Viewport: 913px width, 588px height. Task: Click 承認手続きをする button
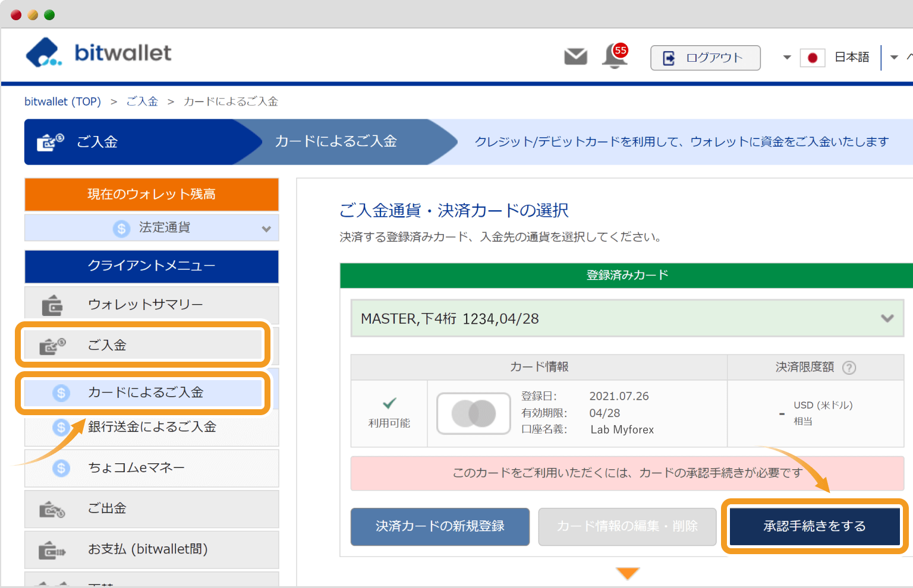pyautogui.click(x=815, y=526)
